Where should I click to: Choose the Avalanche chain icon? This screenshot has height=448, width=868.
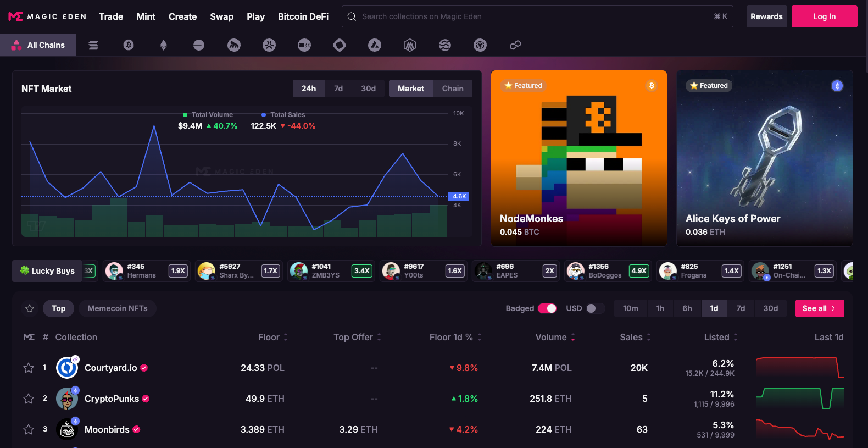(375, 45)
